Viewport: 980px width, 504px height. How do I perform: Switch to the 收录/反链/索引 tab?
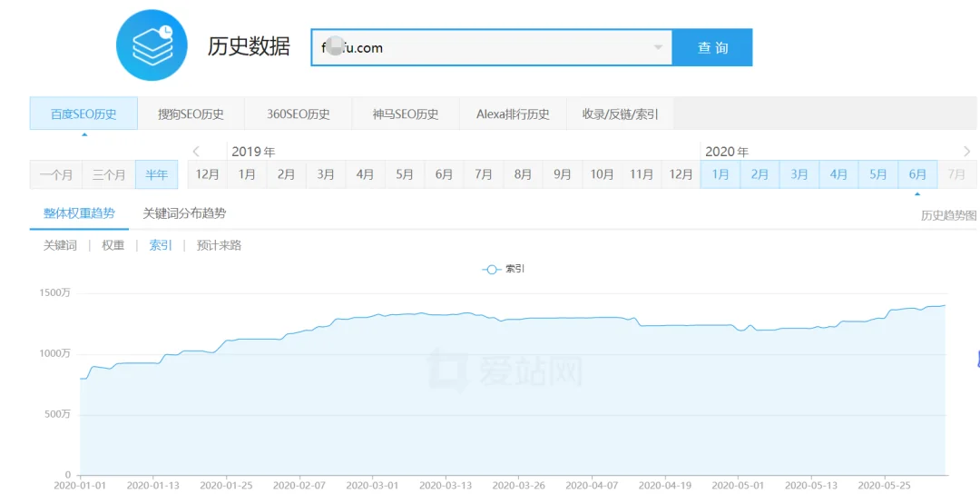[x=620, y=114]
